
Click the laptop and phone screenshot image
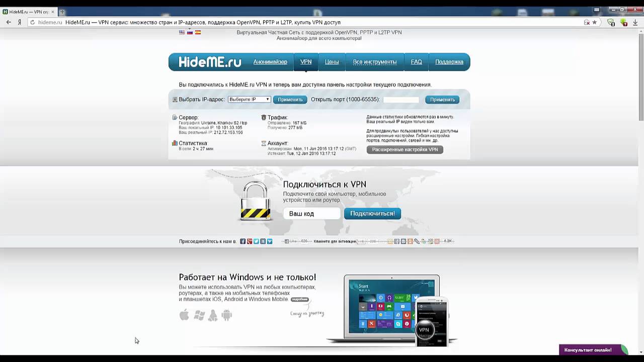392,310
